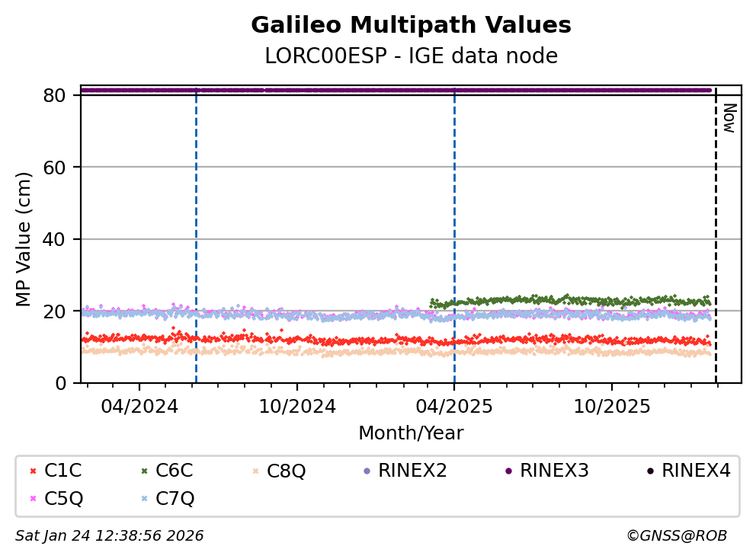Click the 04/2025 x-axis tick label

pos(454,406)
